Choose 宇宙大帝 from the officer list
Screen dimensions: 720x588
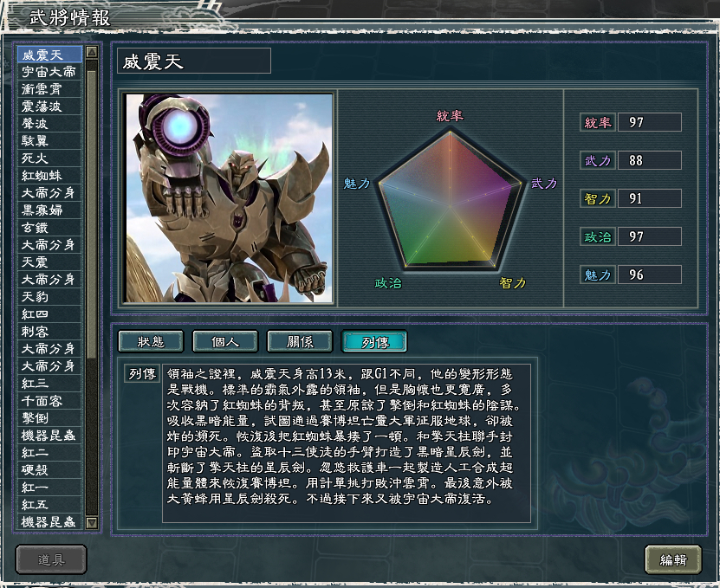click(x=49, y=72)
